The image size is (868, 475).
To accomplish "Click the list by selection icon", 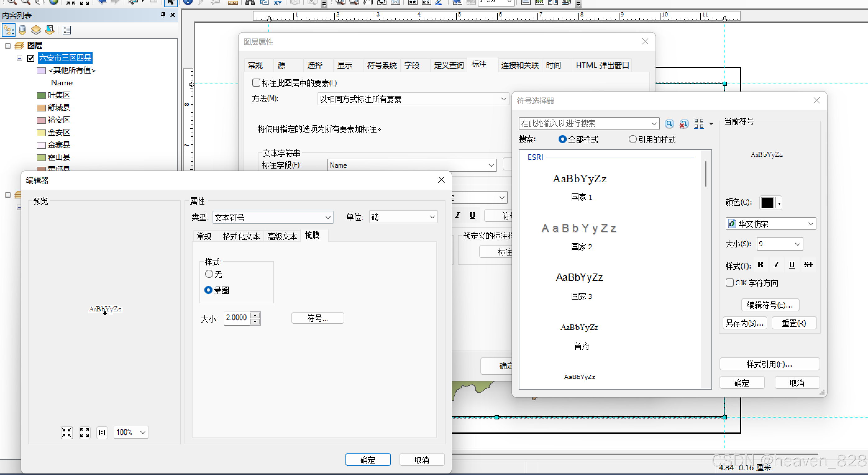I will click(x=49, y=30).
